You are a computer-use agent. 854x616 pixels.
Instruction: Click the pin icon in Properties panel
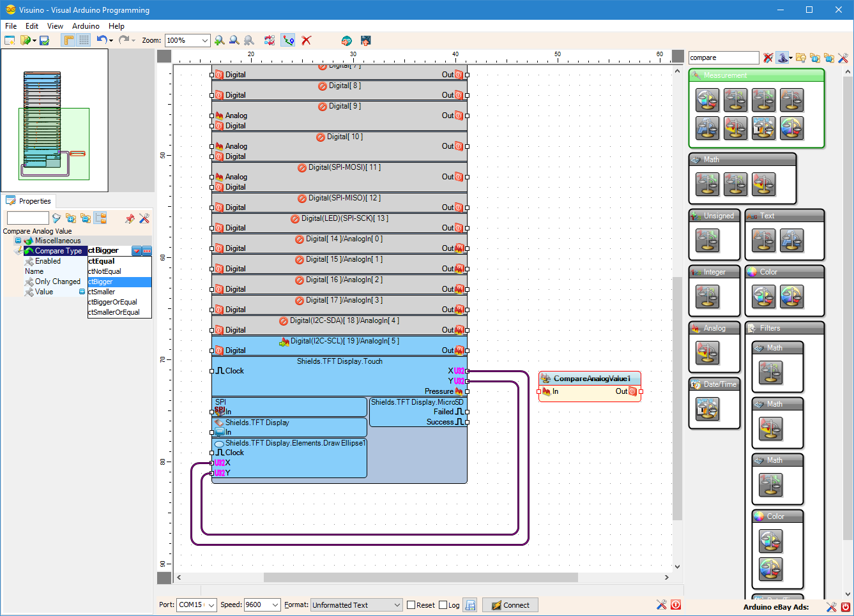pos(130,218)
